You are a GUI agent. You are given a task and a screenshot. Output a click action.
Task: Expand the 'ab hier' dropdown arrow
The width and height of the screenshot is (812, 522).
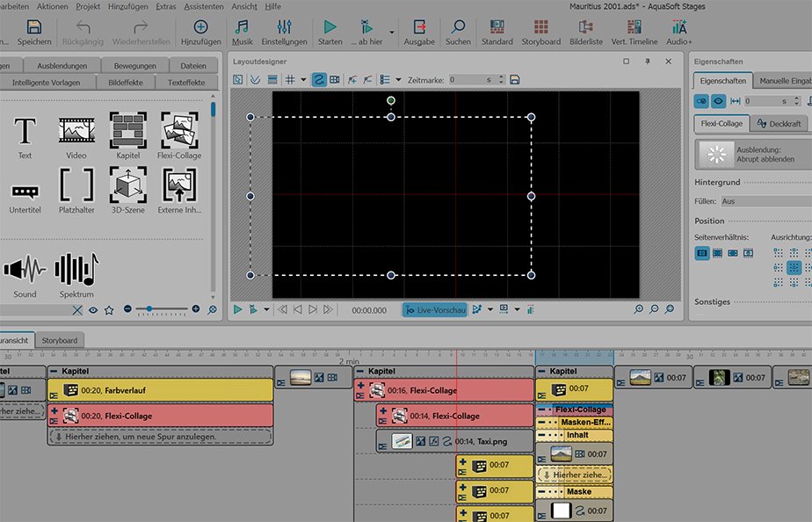coord(390,33)
